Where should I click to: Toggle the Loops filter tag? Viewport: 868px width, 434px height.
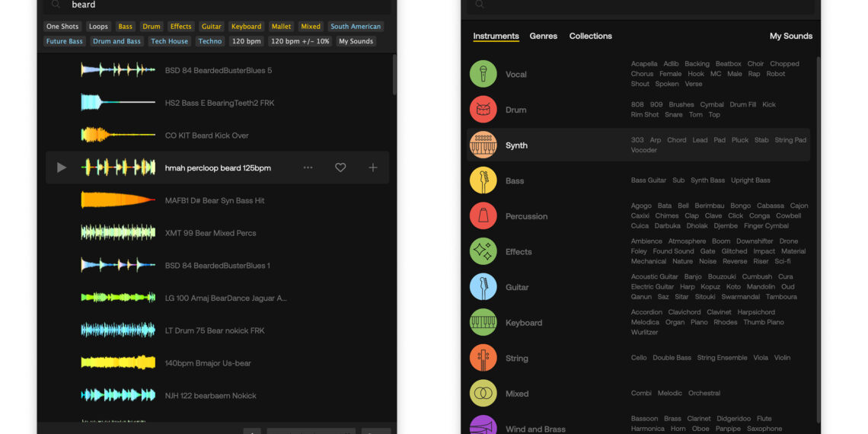[x=98, y=27]
